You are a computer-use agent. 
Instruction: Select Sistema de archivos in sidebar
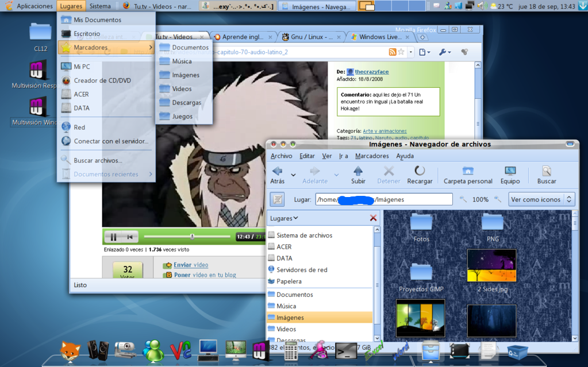pos(321,235)
